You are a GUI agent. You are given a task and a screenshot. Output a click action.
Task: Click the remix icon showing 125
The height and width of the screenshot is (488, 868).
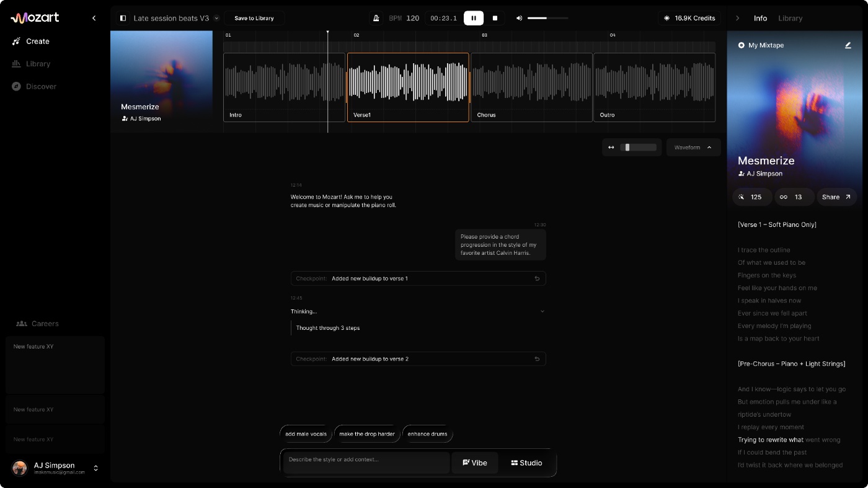(x=742, y=197)
